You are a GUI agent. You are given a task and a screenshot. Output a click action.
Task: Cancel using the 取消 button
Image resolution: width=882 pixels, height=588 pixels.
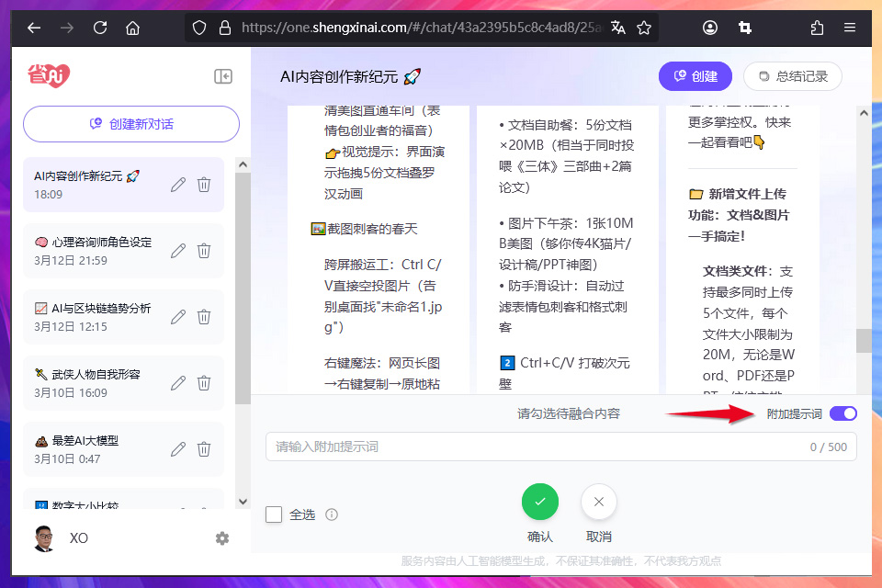[x=598, y=502]
